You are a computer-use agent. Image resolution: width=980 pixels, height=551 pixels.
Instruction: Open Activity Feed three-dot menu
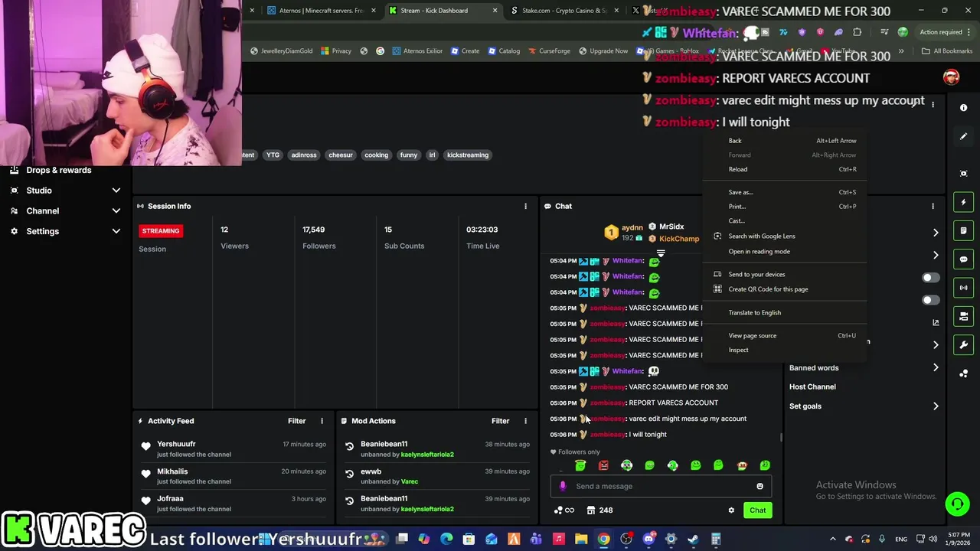pyautogui.click(x=322, y=421)
